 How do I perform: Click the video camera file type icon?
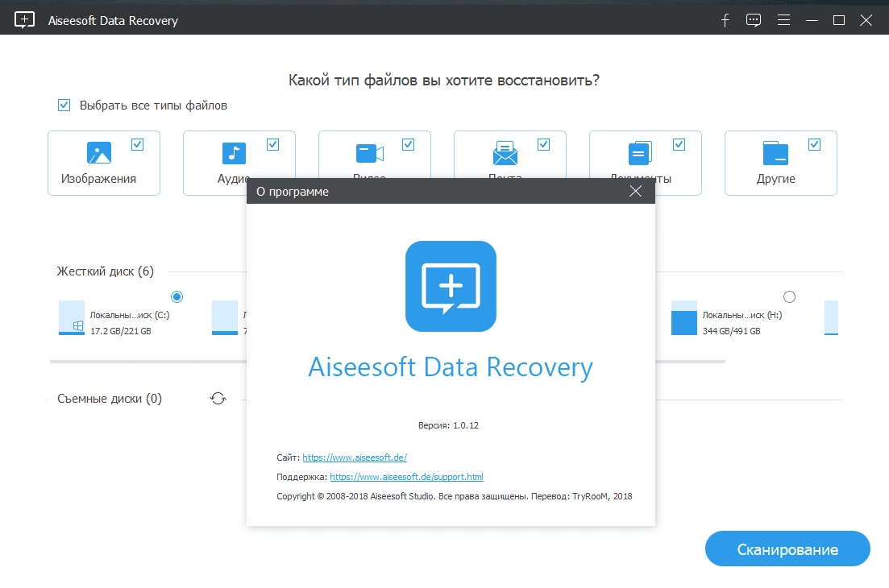click(x=370, y=153)
